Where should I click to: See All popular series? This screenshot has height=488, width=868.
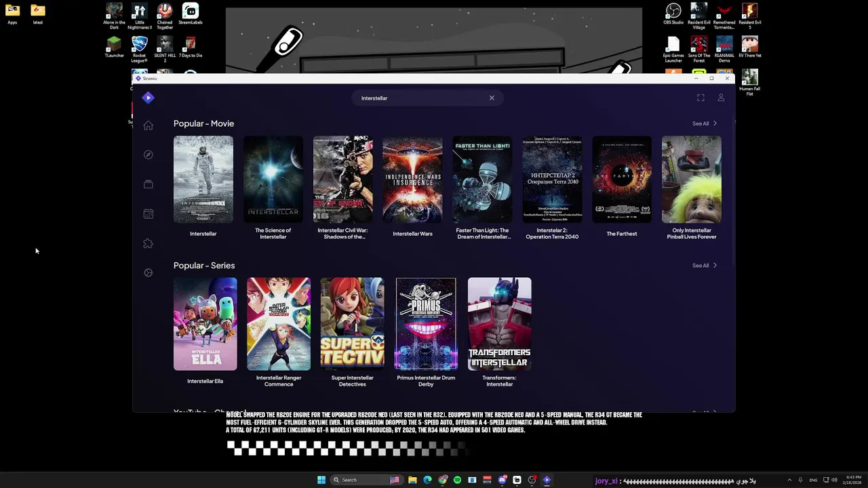click(705, 266)
